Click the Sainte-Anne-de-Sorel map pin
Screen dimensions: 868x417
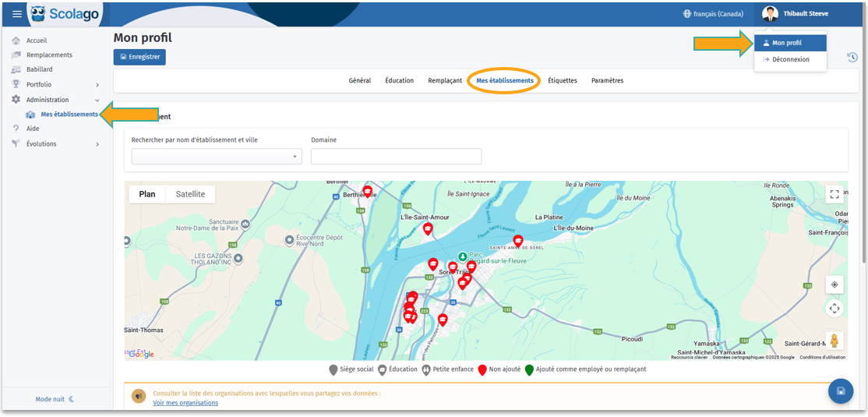(x=518, y=241)
